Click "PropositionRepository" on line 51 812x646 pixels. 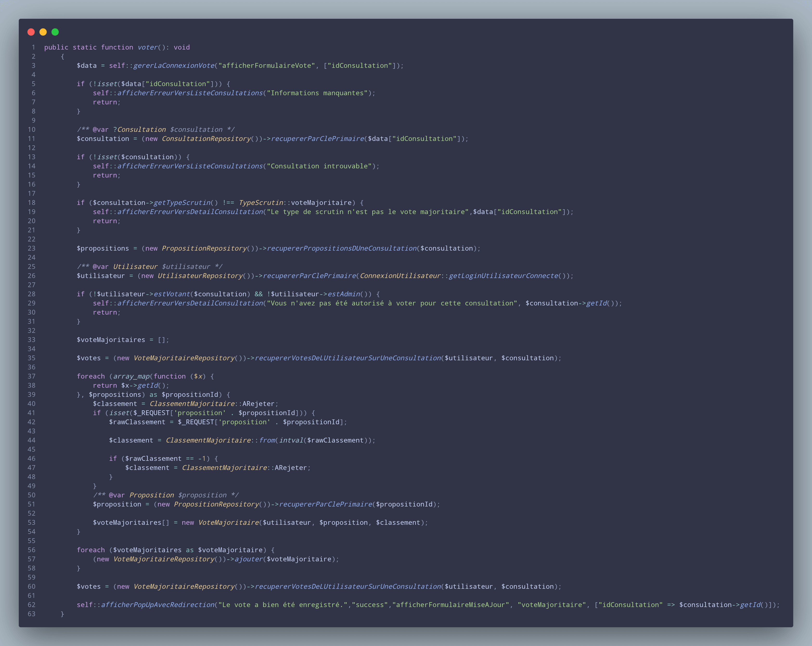[x=217, y=504]
